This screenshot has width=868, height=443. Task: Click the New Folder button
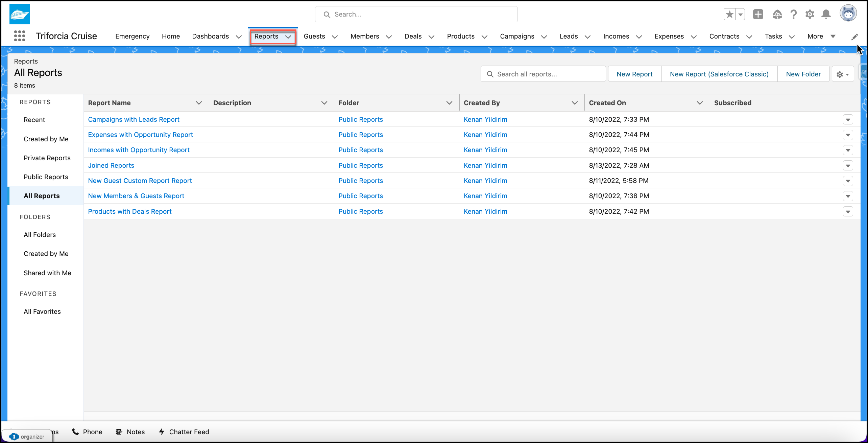pyautogui.click(x=803, y=74)
